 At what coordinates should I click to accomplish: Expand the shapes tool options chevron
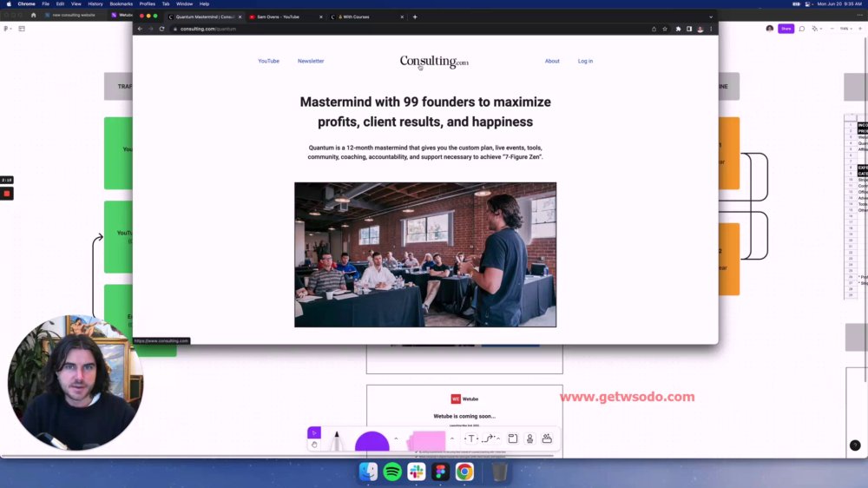pos(396,439)
